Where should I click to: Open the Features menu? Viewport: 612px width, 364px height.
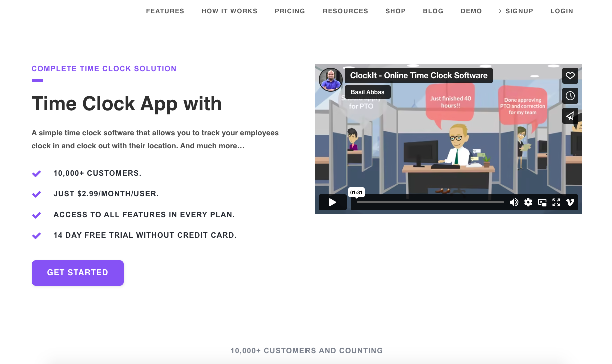pos(165,11)
